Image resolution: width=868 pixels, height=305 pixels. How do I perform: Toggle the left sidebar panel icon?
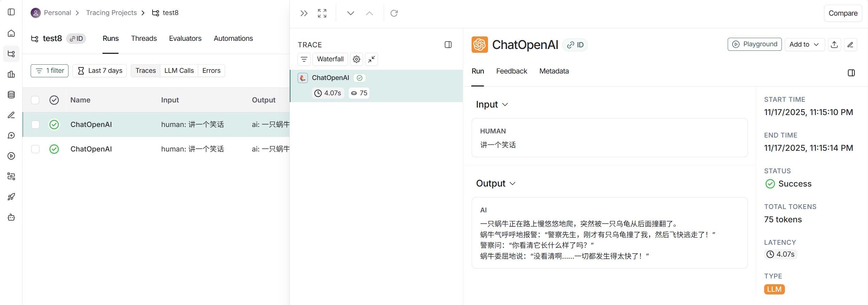click(x=11, y=12)
